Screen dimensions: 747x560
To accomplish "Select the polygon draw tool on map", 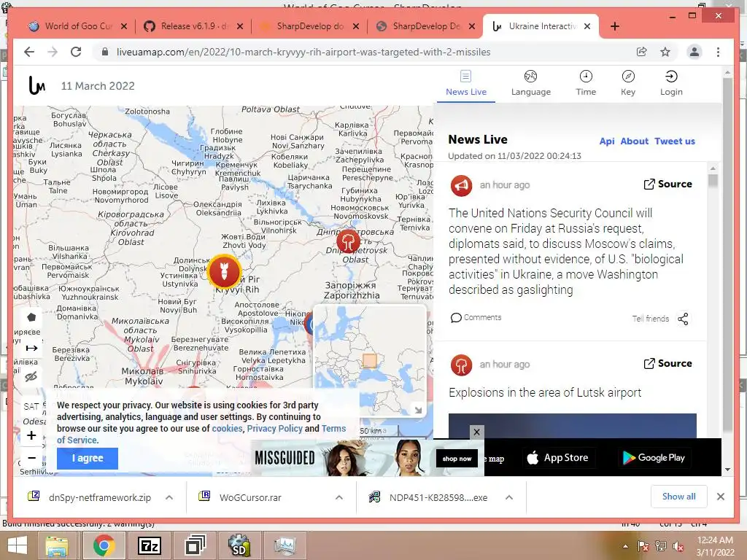I will [x=31, y=317].
